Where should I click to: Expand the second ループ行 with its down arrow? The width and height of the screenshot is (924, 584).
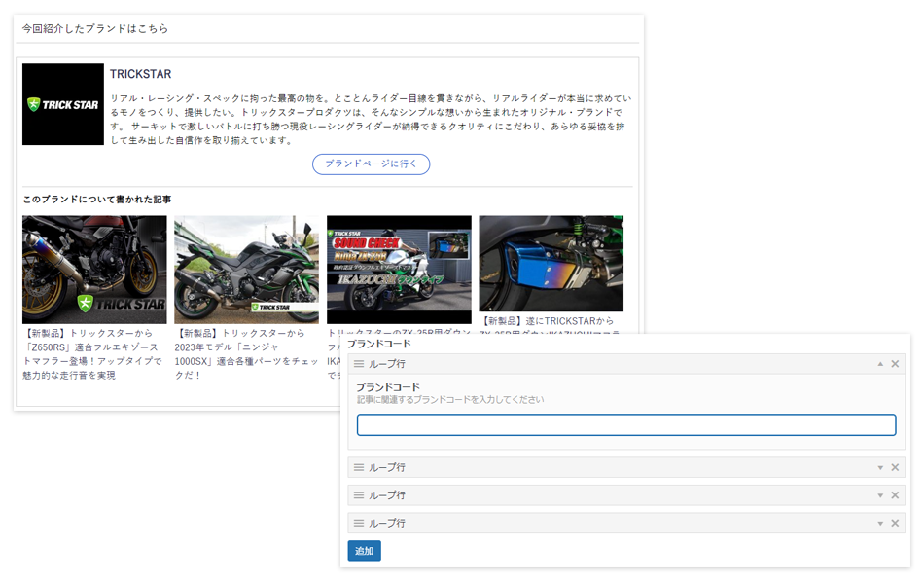tap(880, 467)
